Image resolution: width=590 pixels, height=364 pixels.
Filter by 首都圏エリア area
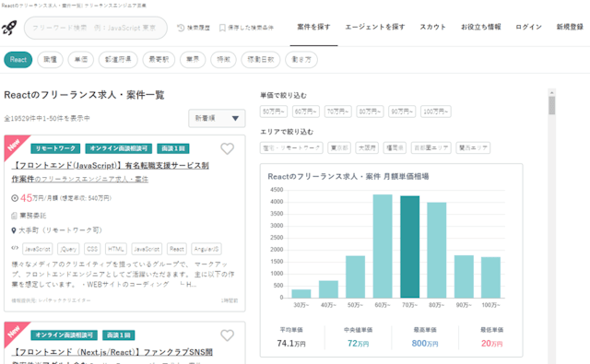431,147
